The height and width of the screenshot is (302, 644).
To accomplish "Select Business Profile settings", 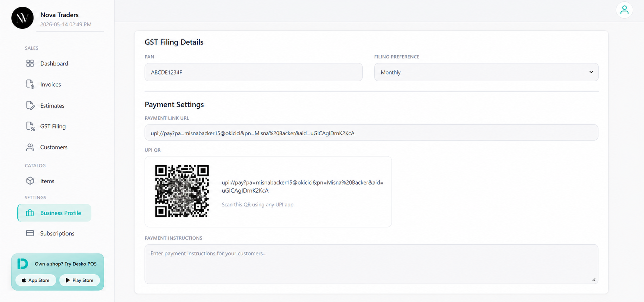I will (54, 213).
